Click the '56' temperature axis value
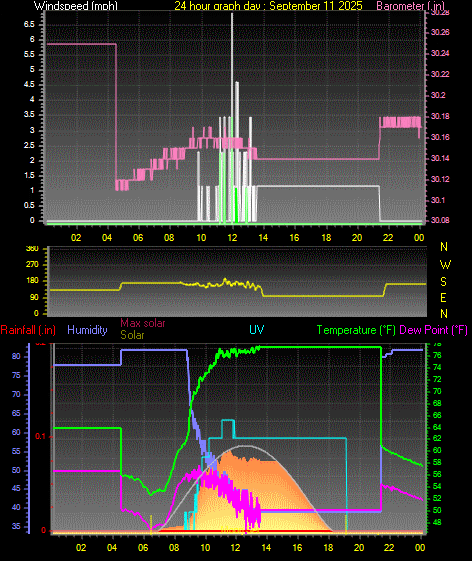472x561 pixels. point(437,474)
